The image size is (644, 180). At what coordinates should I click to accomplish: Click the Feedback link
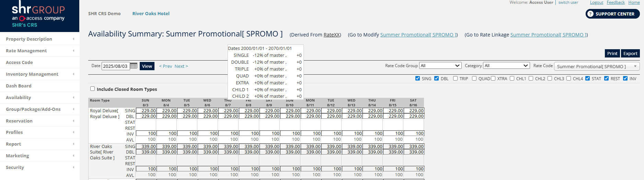pyautogui.click(x=616, y=2)
